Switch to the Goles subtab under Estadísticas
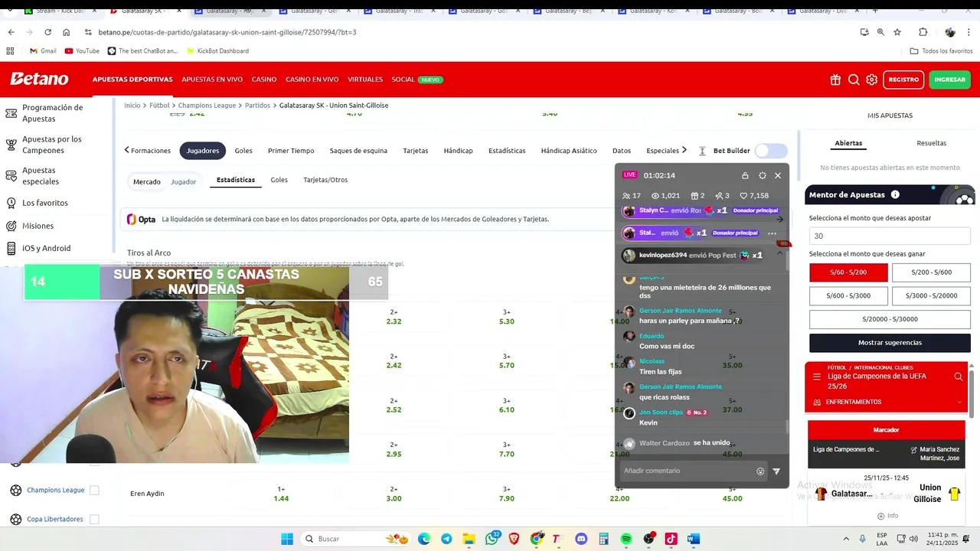This screenshot has height=551, width=980. click(x=279, y=180)
